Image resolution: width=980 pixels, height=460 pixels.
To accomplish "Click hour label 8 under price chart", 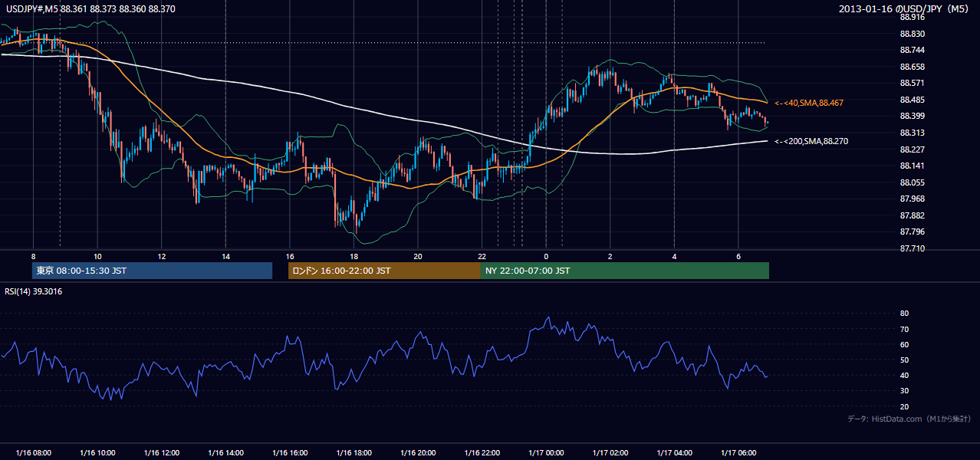I will [x=33, y=256].
